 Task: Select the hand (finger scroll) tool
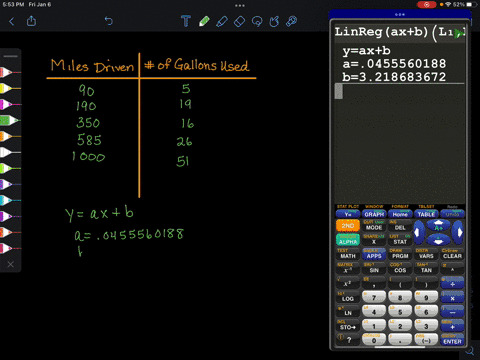[274, 21]
